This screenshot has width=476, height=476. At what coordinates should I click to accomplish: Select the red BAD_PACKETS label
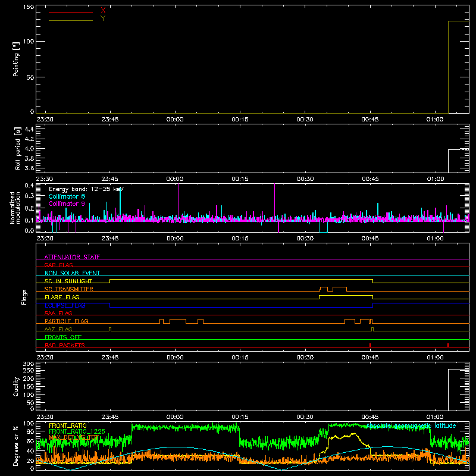pos(65,345)
